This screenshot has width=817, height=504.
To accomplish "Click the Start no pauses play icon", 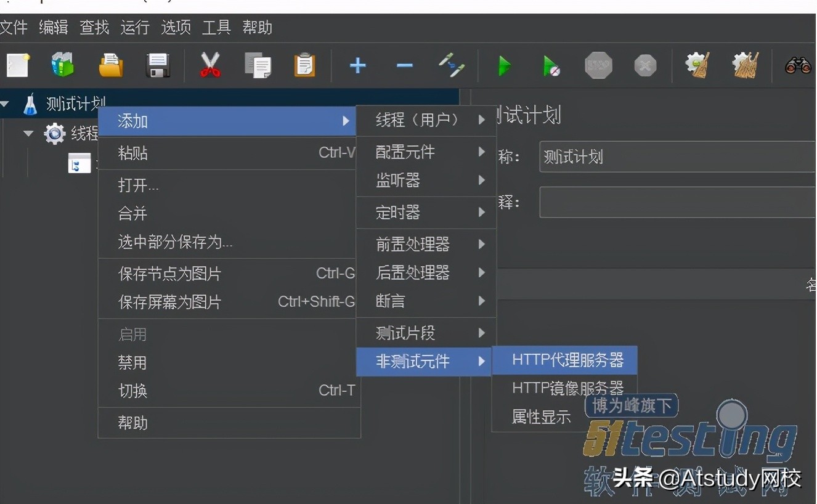I will [x=550, y=65].
